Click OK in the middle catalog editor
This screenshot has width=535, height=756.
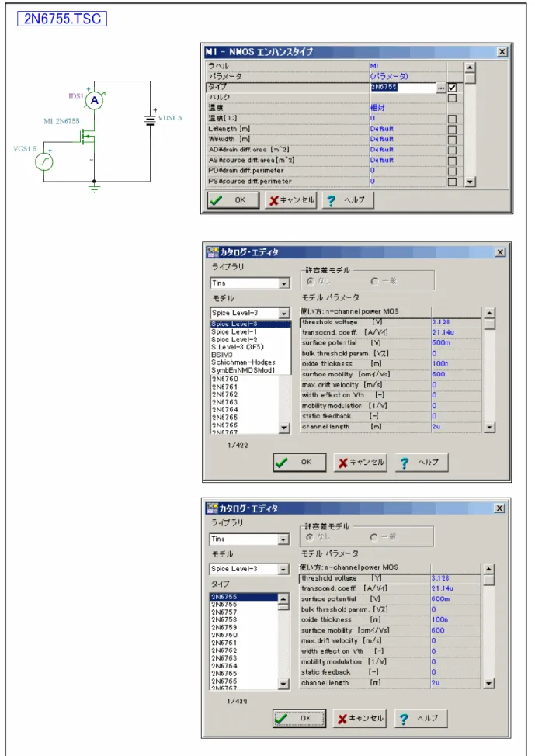point(300,462)
